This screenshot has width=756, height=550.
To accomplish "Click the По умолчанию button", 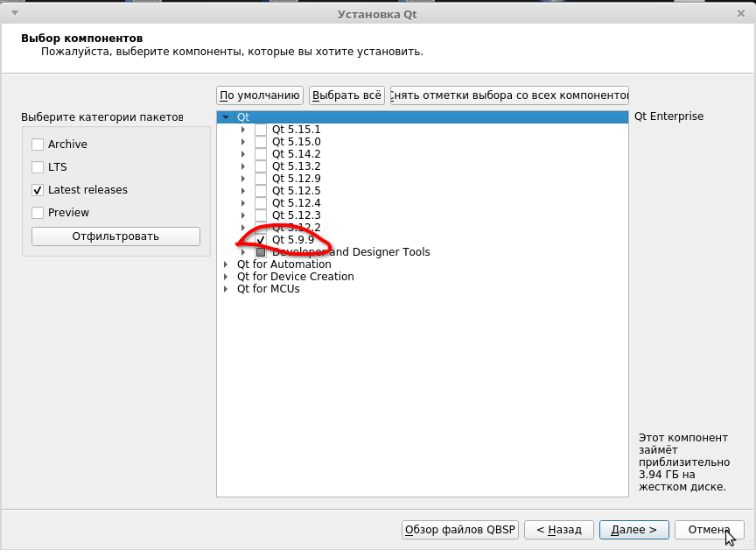I will pyautogui.click(x=260, y=95).
